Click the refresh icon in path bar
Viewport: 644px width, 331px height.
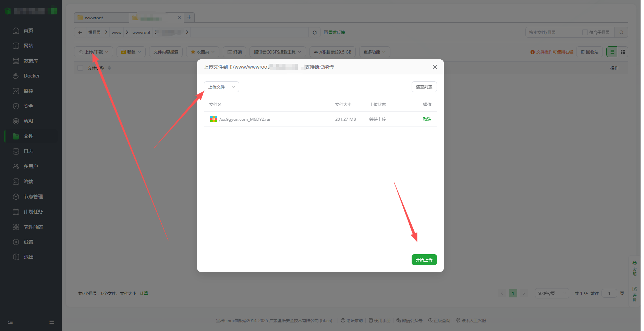pos(315,33)
